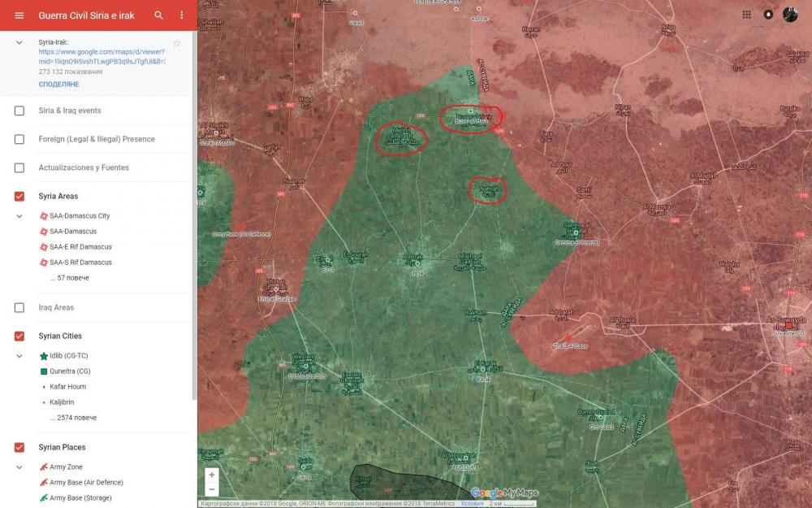Collapse the map description chevron
The width and height of the screenshot is (812, 508).
click(x=19, y=41)
